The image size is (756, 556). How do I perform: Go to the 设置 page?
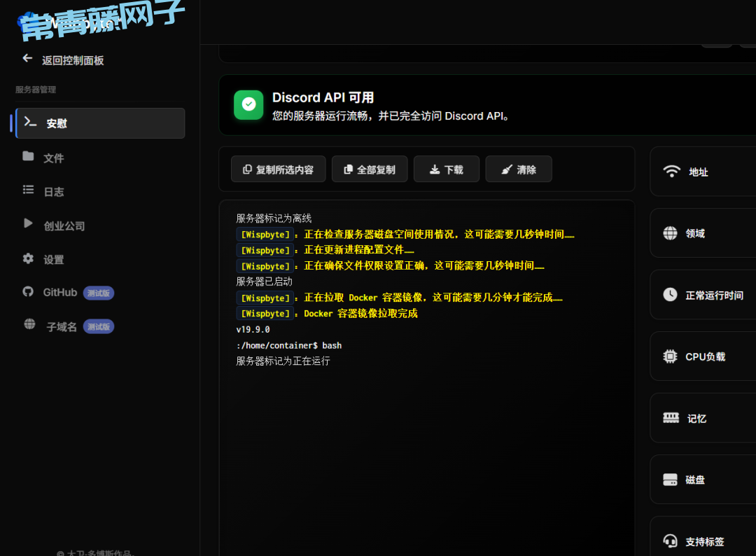[x=54, y=260]
